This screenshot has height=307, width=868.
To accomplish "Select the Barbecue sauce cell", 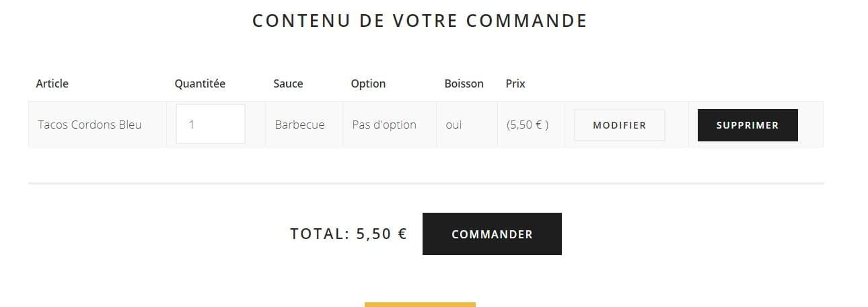I will 299,125.
